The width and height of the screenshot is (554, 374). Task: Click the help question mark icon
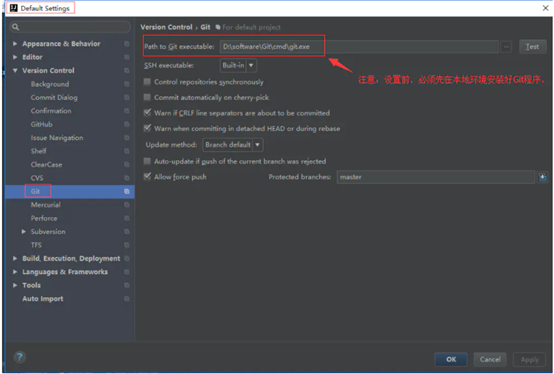click(20, 357)
